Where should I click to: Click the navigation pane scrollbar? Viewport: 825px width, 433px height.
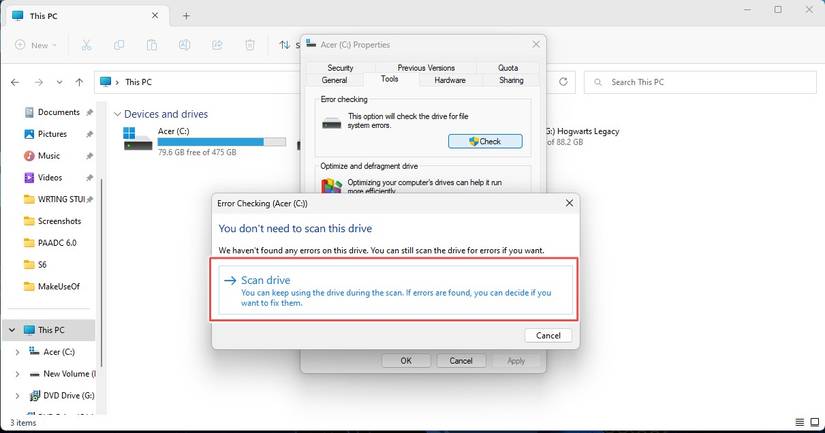101,273
